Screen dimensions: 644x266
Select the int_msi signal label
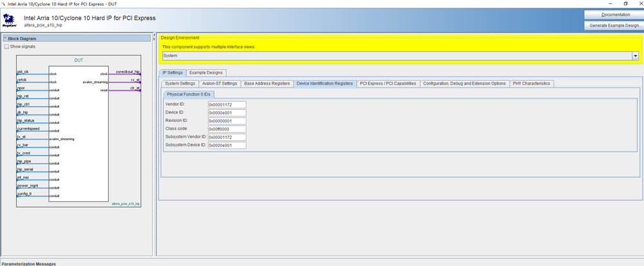[x=23, y=178]
